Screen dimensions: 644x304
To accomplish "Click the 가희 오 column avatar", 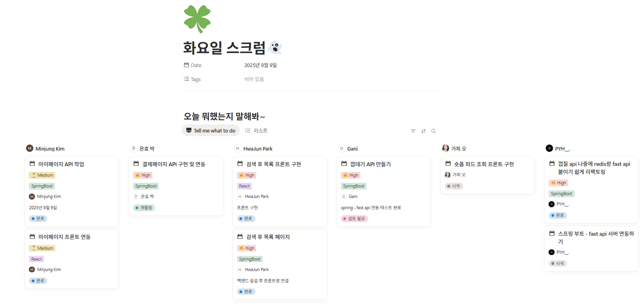I will pos(446,148).
